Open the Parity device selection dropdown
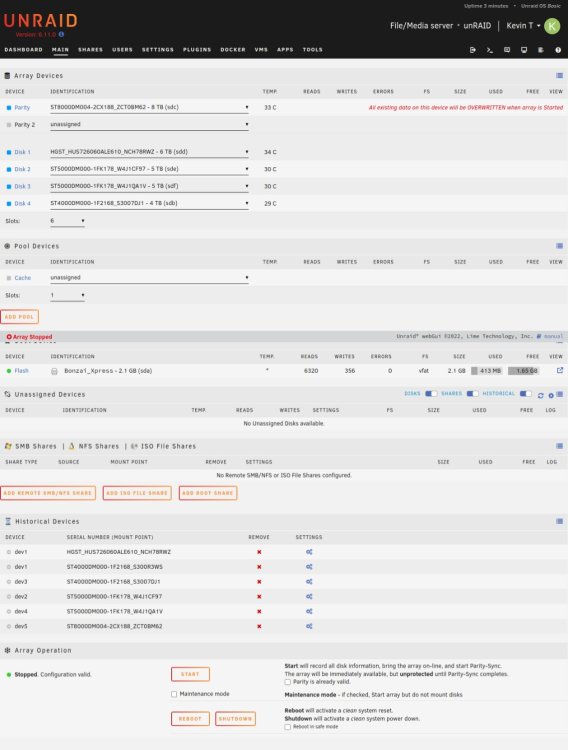This screenshot has height=750, width=568. click(x=149, y=108)
